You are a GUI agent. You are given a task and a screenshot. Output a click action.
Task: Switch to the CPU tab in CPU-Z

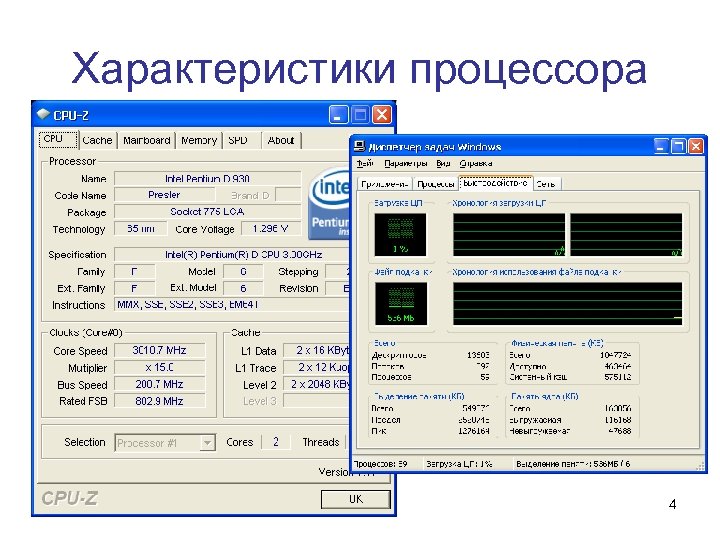pyautogui.click(x=58, y=139)
